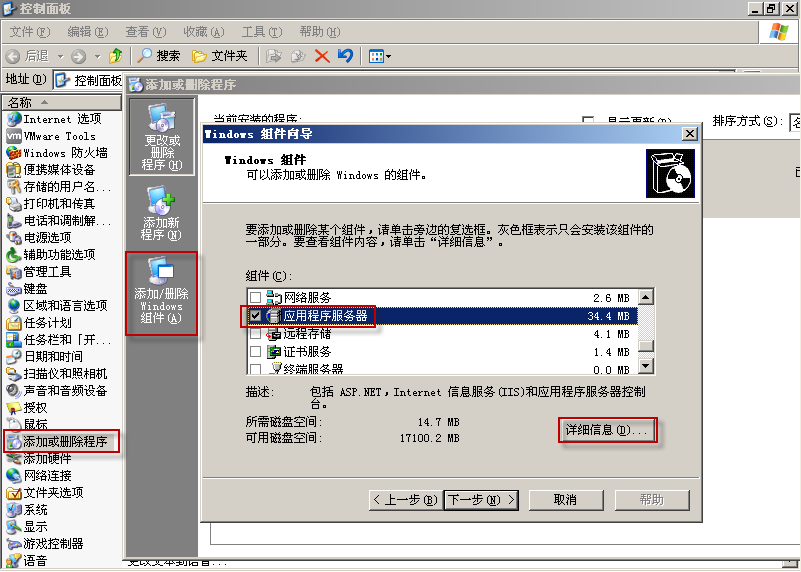
Task: Check the 网络服务 component checkbox
Action: tap(255, 297)
